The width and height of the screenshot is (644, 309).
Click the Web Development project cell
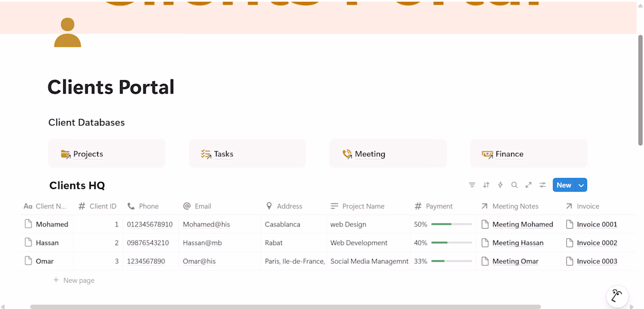(368, 242)
